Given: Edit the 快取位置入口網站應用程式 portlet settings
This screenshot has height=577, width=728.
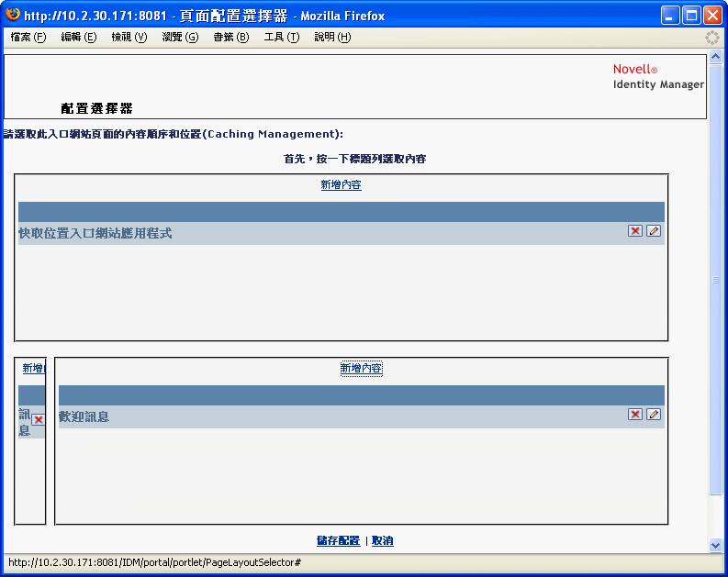Looking at the screenshot, I should 654,231.
